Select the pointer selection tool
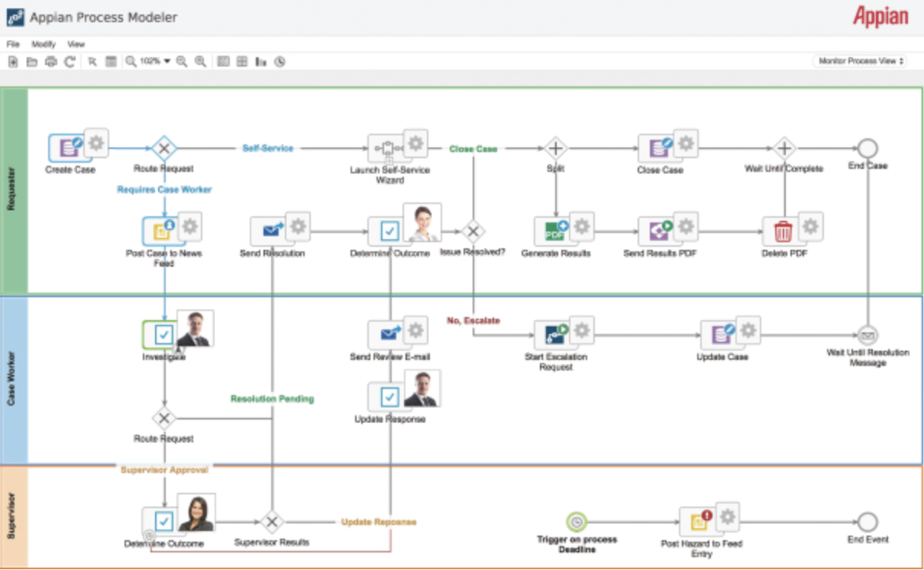The width and height of the screenshot is (924, 570). [x=92, y=62]
